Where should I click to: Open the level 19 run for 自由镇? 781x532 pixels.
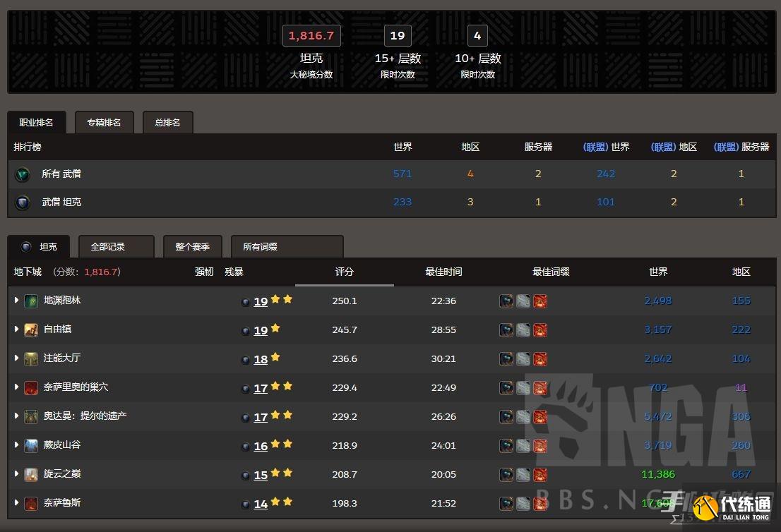click(x=261, y=330)
